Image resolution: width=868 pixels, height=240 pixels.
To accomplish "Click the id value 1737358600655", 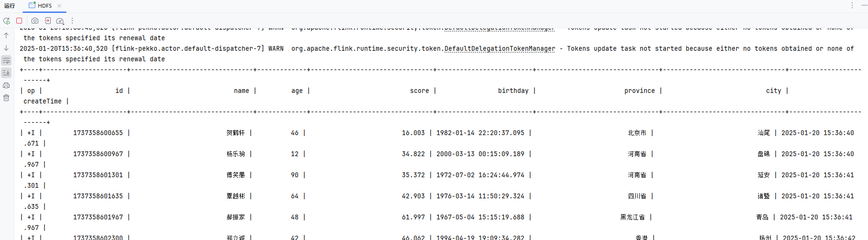I will [x=98, y=133].
